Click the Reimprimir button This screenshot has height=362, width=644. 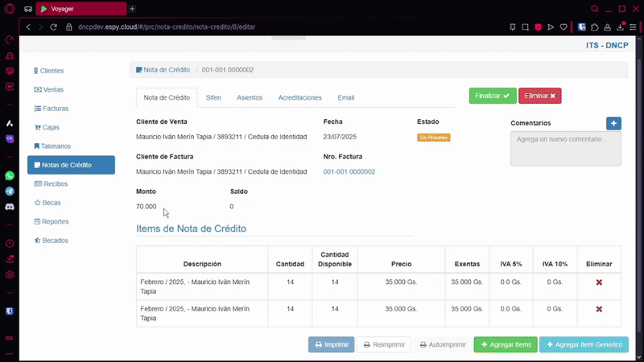(x=384, y=345)
